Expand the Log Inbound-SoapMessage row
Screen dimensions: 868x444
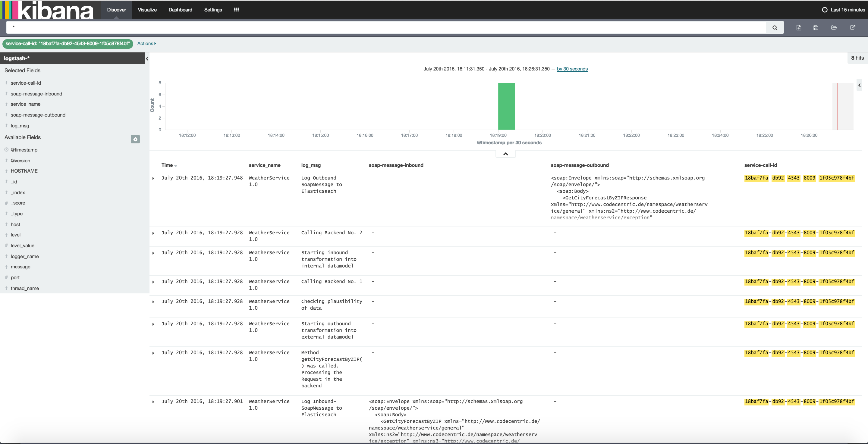[153, 402]
